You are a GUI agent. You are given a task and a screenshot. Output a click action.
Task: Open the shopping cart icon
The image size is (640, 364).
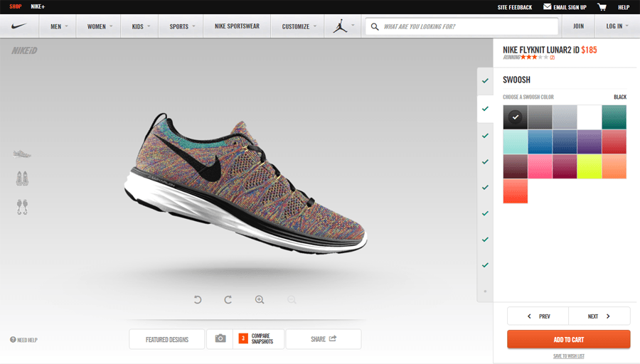point(602,7)
